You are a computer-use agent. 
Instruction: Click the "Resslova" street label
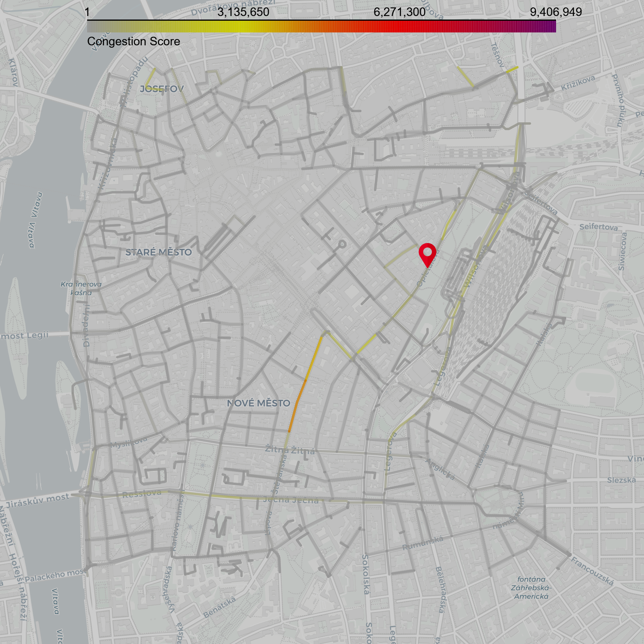click(141, 494)
